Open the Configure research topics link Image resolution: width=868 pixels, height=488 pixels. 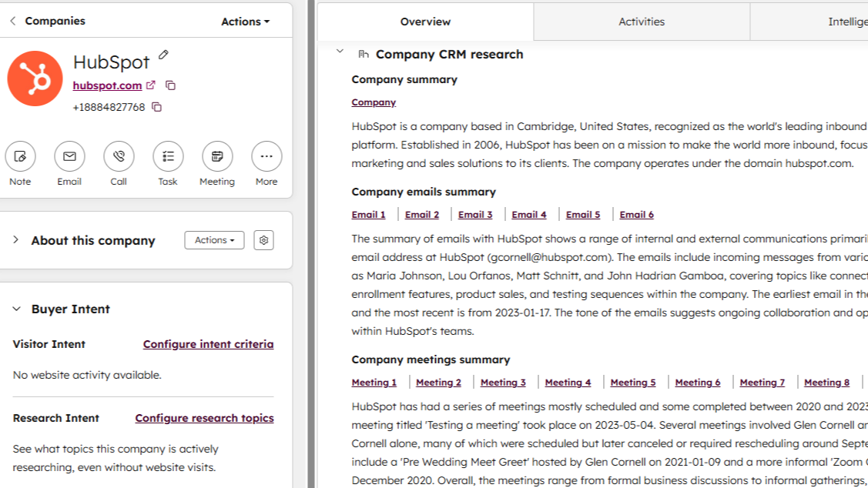click(x=204, y=418)
